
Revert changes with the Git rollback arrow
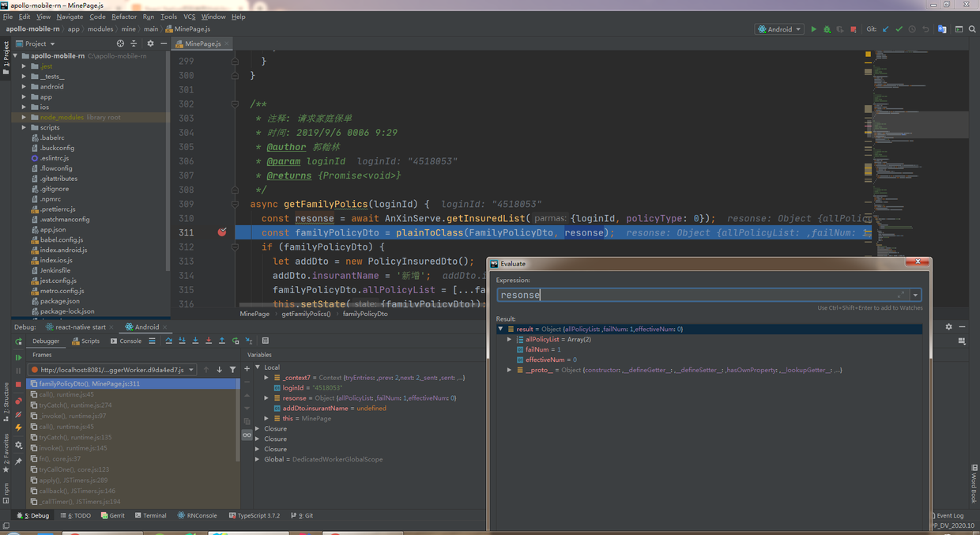coord(925,29)
